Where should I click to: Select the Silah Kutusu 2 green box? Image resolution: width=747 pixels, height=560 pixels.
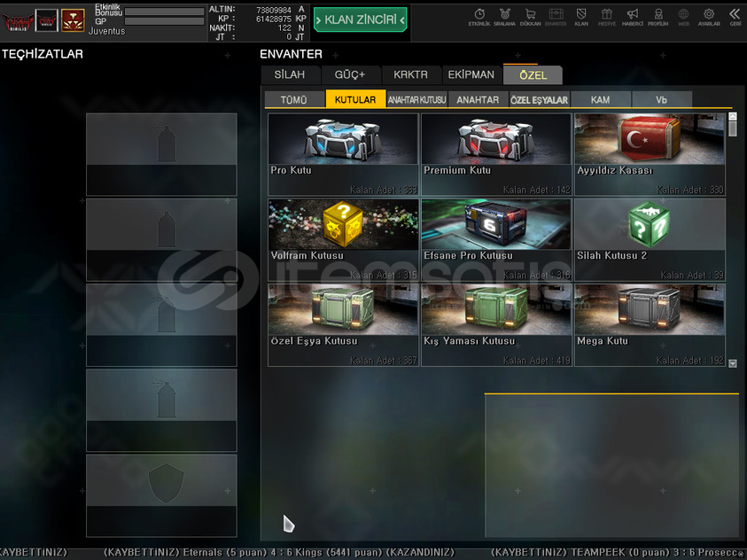[650, 239]
